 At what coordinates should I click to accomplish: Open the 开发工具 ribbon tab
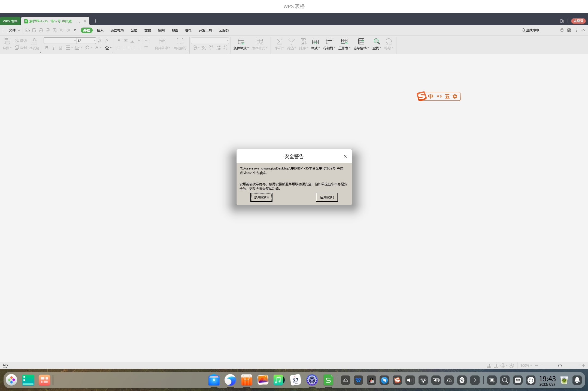[205, 30]
